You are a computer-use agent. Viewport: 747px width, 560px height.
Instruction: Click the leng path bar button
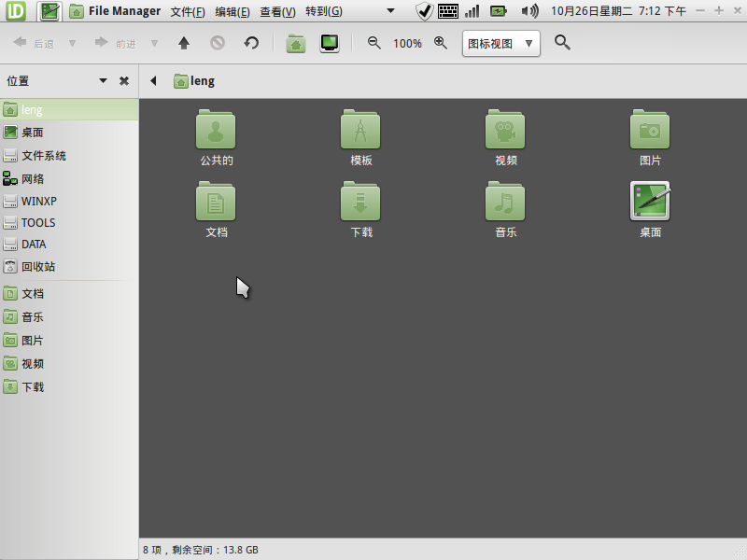[194, 81]
